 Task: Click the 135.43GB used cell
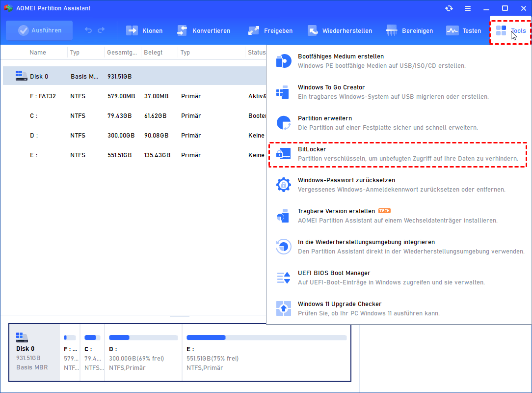157,155
